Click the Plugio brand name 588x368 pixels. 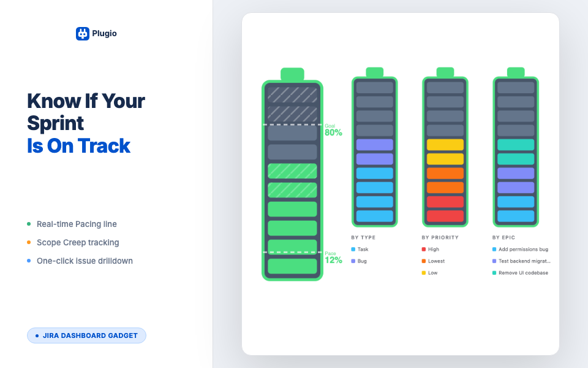104,33
